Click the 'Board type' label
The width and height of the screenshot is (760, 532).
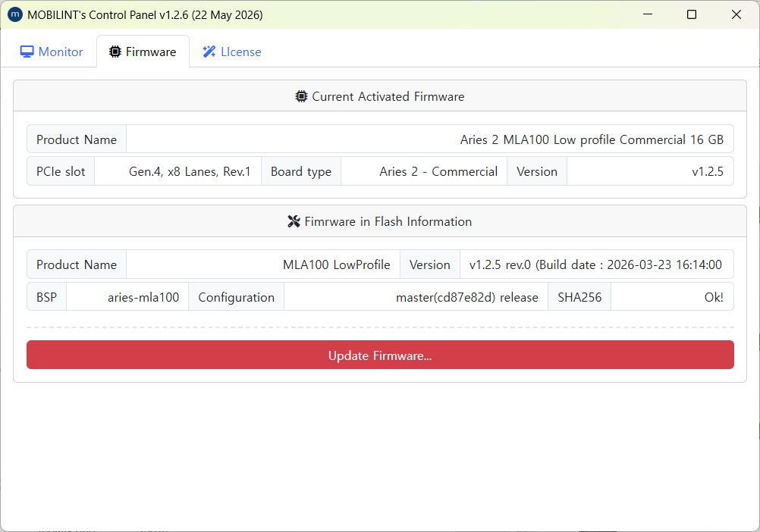coord(301,172)
